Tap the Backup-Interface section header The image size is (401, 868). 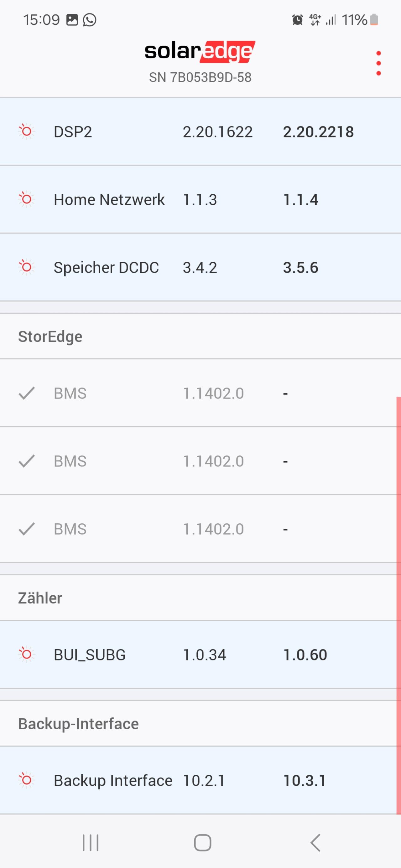point(78,724)
